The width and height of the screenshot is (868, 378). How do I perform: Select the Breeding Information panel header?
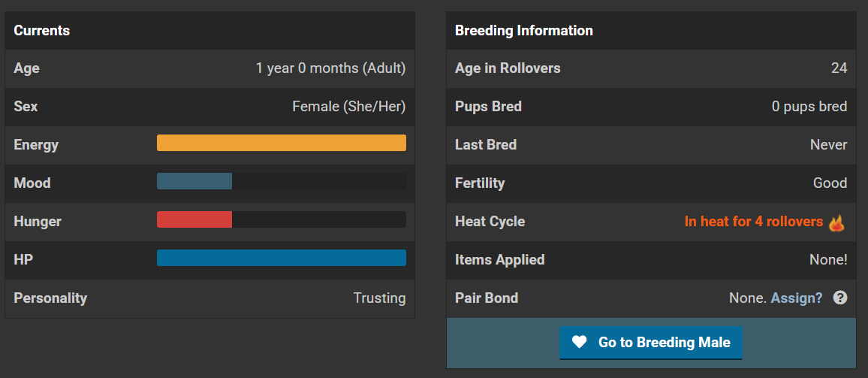651,31
